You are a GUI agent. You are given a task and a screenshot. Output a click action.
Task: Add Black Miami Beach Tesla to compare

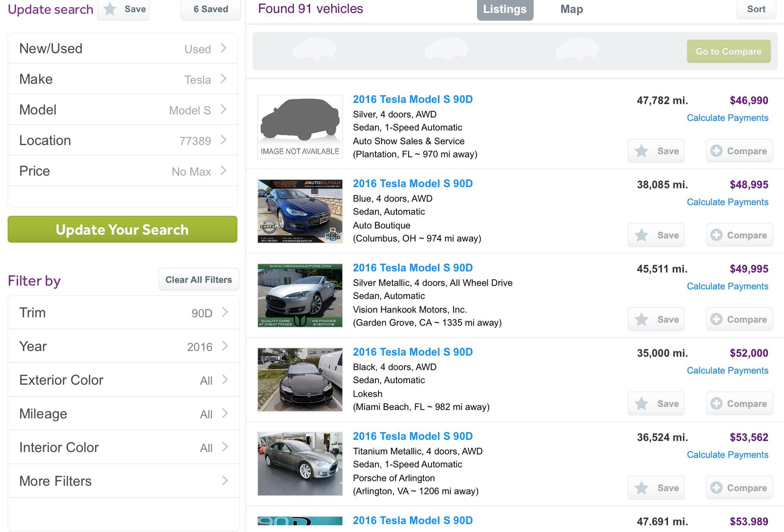pyautogui.click(x=739, y=404)
